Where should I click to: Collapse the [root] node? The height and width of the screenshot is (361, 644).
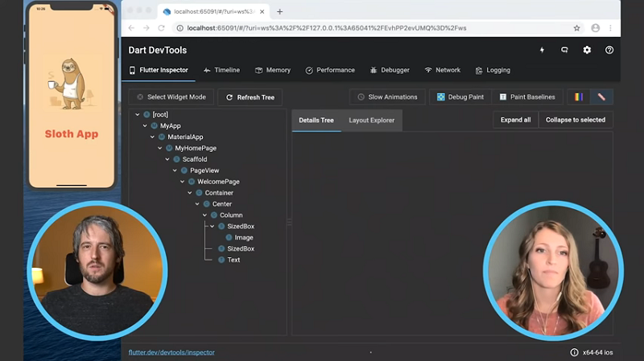[138, 114]
